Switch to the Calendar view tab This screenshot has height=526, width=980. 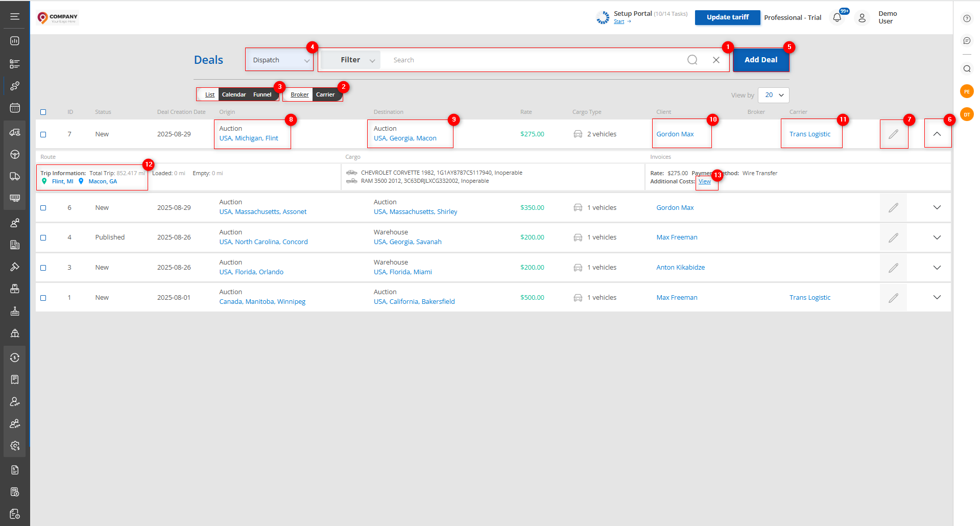pos(234,95)
